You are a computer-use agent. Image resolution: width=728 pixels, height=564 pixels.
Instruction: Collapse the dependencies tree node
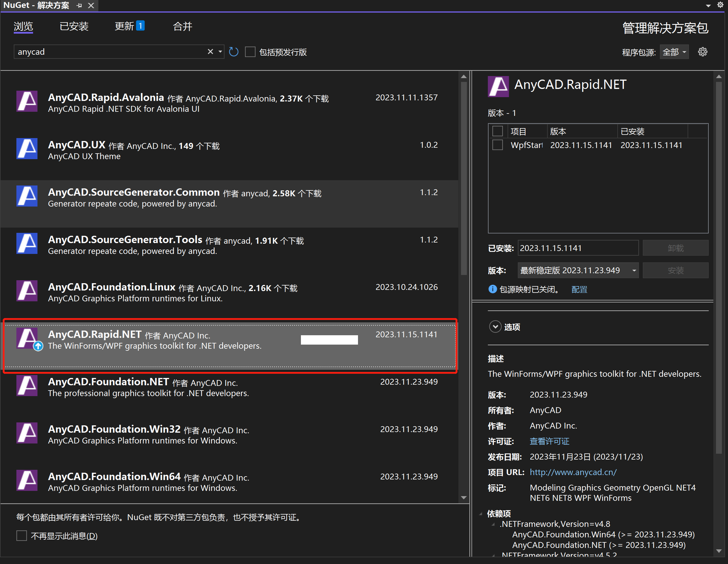481,514
